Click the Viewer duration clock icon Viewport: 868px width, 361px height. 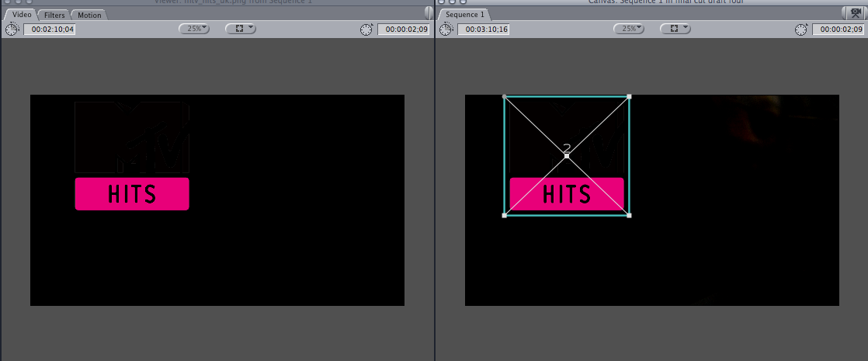(x=12, y=29)
